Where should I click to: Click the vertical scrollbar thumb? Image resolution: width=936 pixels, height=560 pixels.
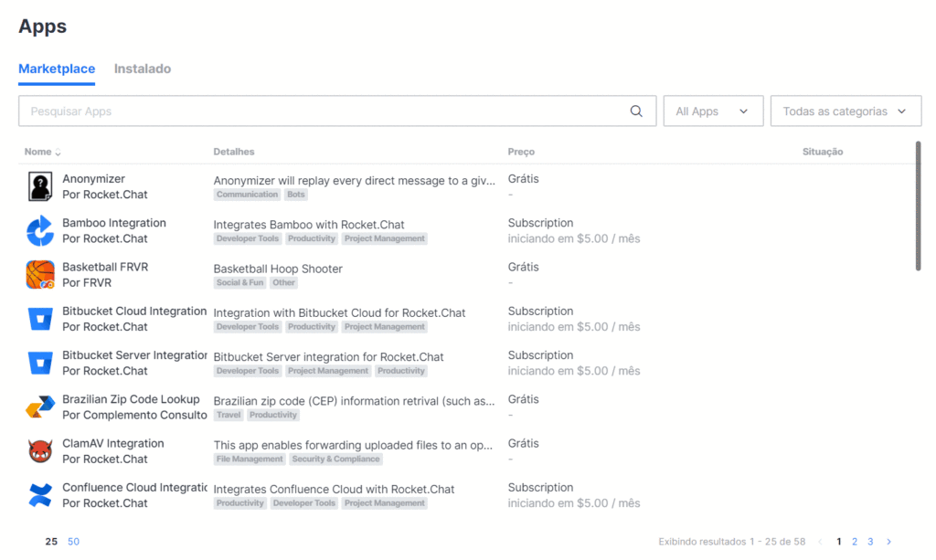pos(918,206)
